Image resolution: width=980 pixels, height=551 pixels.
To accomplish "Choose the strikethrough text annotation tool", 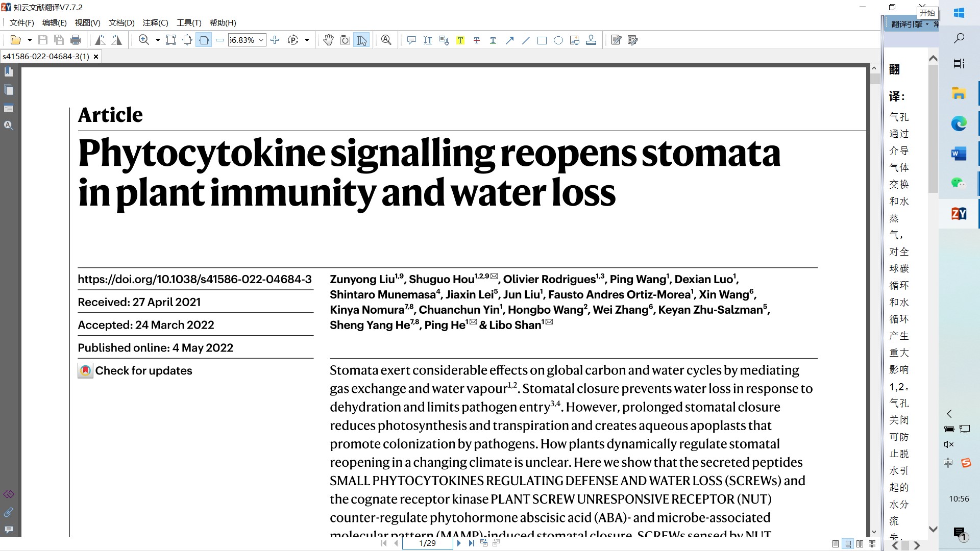I will coord(477,40).
